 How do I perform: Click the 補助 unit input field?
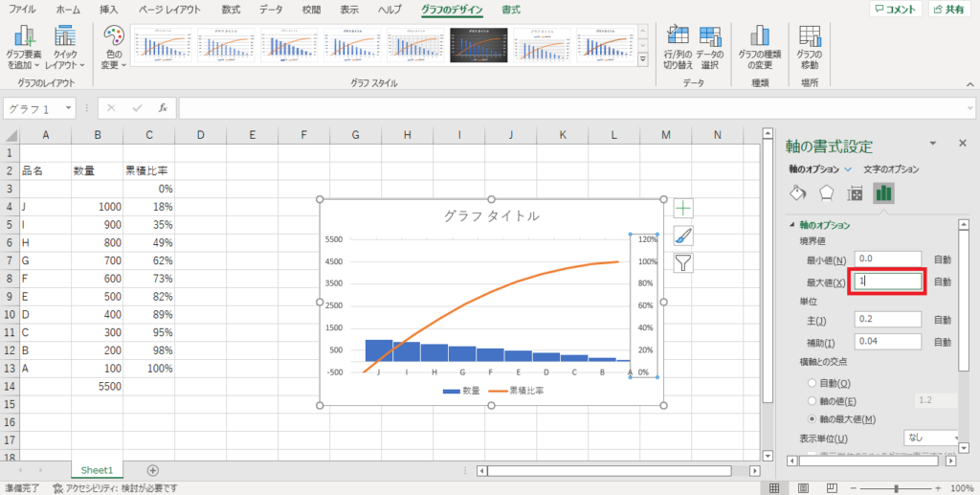[x=887, y=341]
